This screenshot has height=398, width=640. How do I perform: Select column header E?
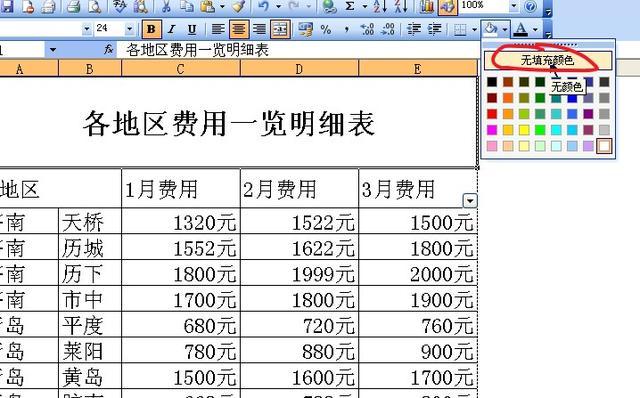418,69
